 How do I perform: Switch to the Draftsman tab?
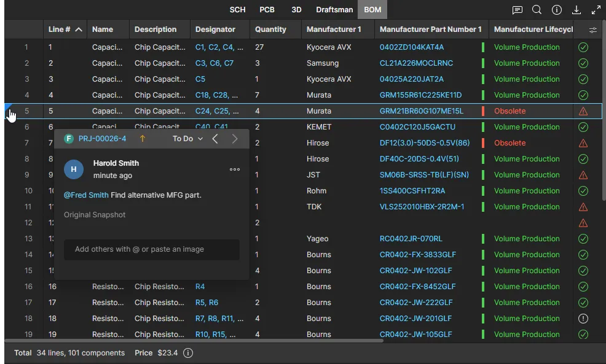[x=334, y=10]
